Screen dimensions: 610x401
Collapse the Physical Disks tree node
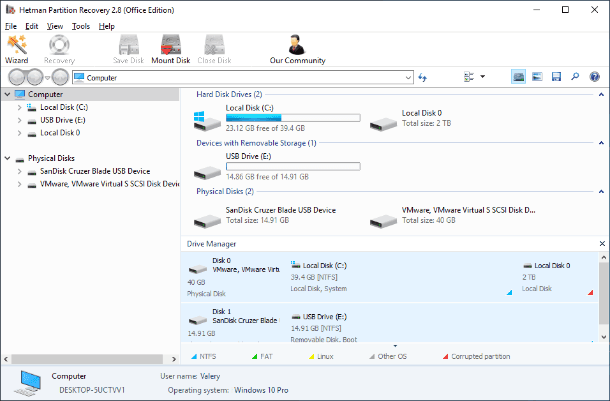pyautogui.click(x=7, y=158)
